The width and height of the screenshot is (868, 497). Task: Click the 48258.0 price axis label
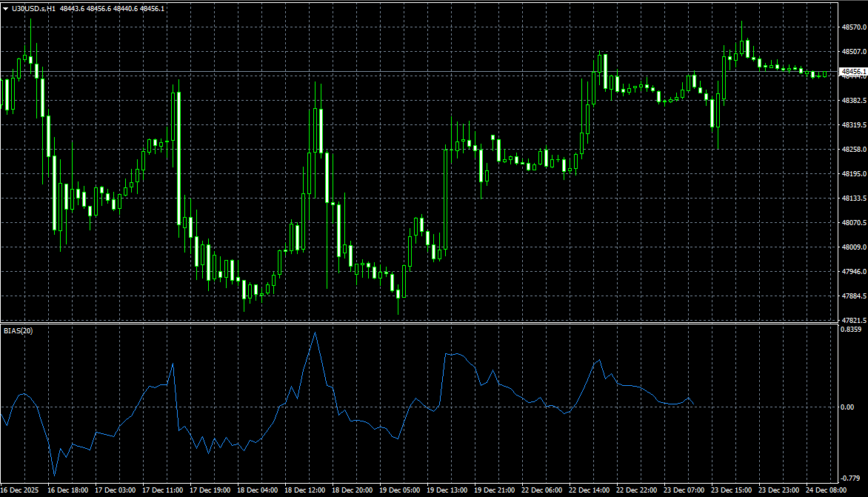click(x=852, y=150)
